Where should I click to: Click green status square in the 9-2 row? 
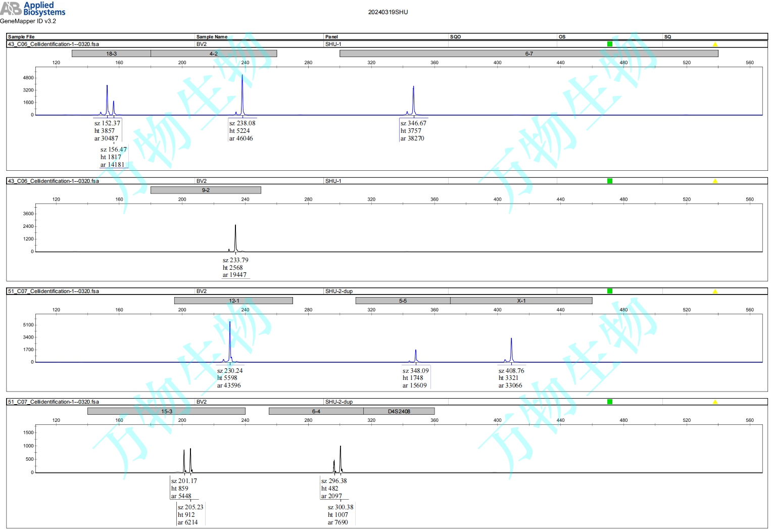[609, 181]
